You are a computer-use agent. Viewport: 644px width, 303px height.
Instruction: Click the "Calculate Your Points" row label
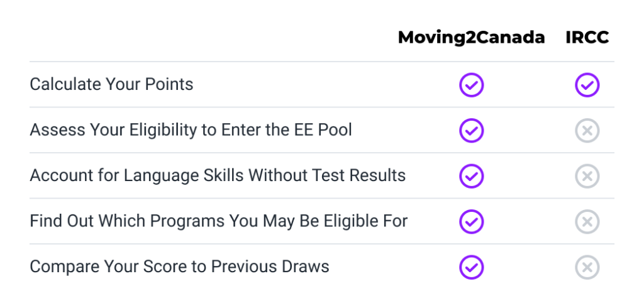tap(111, 84)
